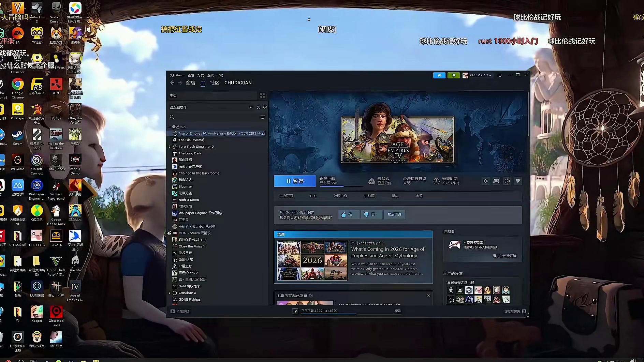Toggle sort by recent activity clock filter

(259, 107)
